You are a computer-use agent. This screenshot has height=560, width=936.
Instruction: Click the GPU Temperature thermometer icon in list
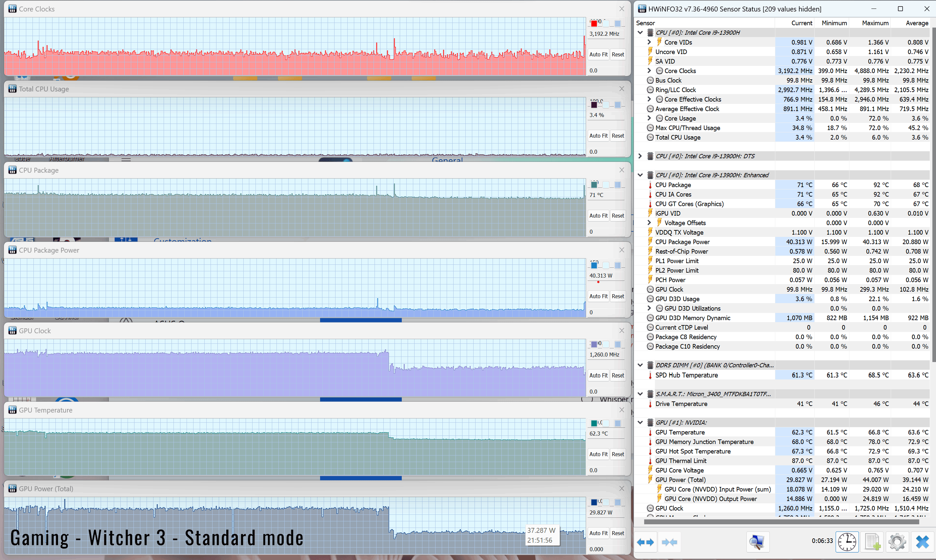point(650,432)
